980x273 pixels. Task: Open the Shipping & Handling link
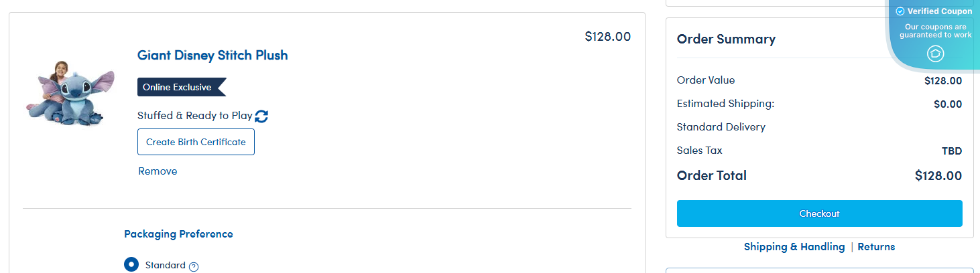point(794,247)
